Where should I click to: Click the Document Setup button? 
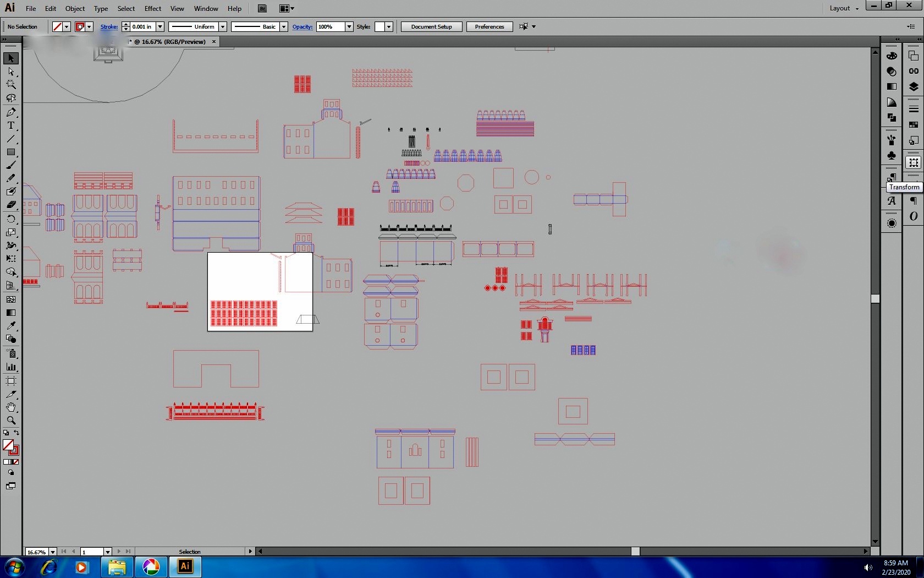pyautogui.click(x=431, y=26)
